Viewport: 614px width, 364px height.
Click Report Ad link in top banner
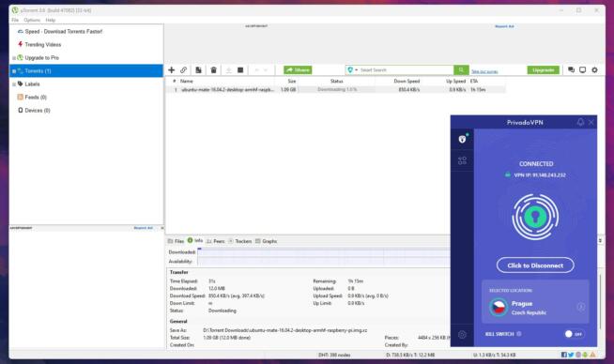504,26
